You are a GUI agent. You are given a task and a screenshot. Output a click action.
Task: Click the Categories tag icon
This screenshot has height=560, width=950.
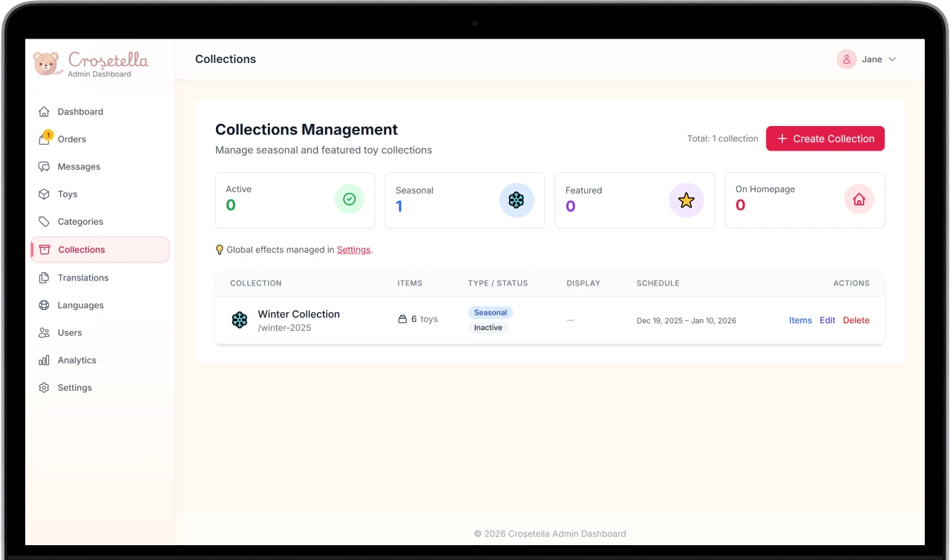(44, 222)
